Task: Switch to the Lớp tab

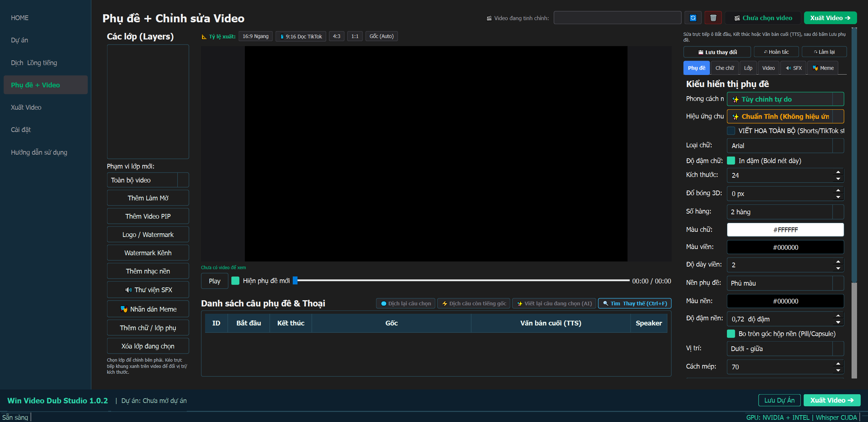Action: (748, 68)
